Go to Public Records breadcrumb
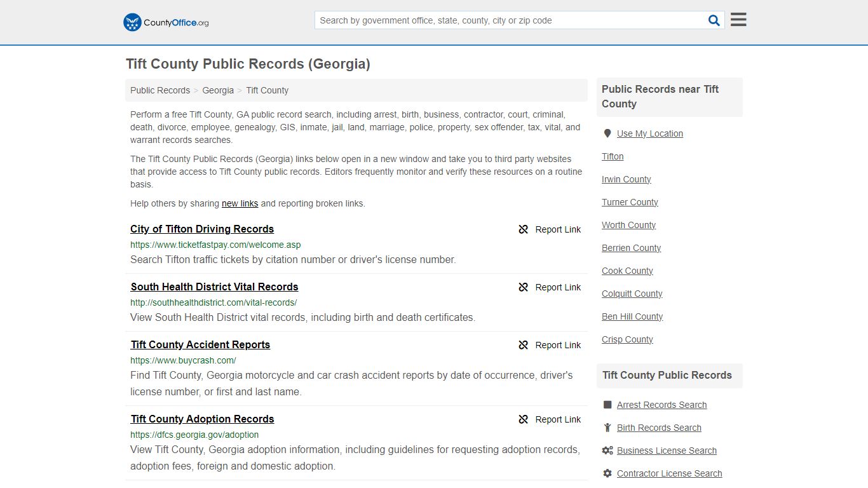This screenshot has height=488, width=868. 160,90
